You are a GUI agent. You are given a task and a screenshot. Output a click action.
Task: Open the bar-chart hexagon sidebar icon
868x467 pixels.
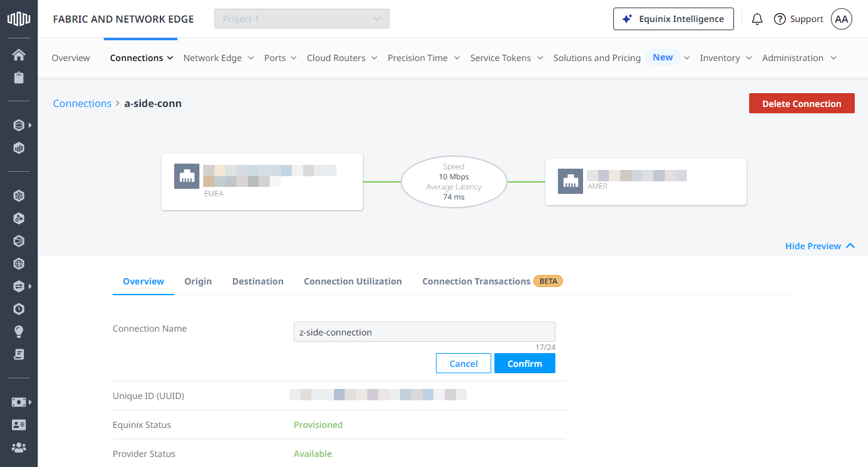[19, 149]
